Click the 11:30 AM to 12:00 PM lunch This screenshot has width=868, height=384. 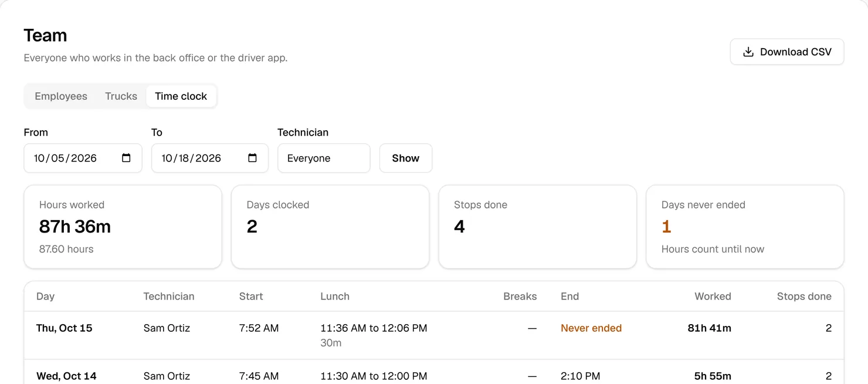(x=374, y=376)
